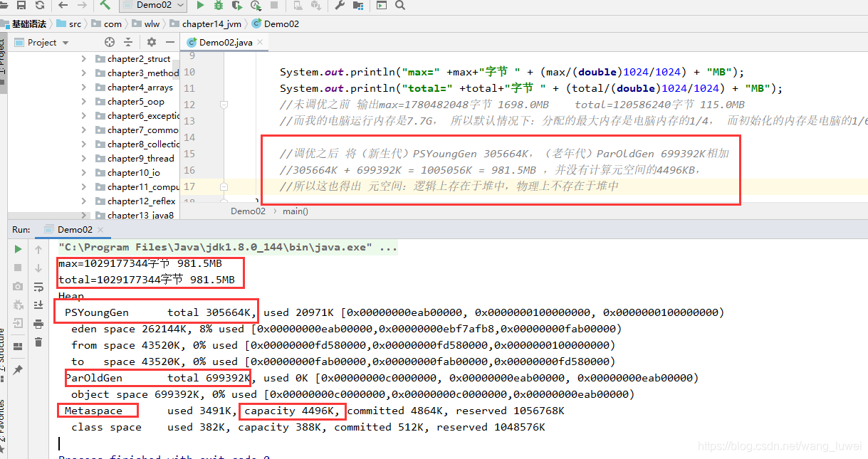Rerun Demo02 using Run panel play icon

point(19,250)
